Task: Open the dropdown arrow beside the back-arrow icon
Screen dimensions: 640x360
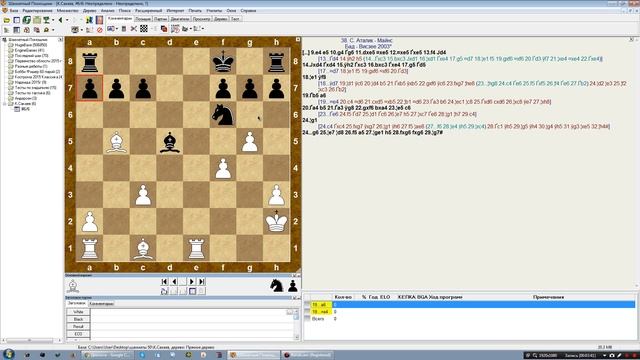Action: click(67, 20)
